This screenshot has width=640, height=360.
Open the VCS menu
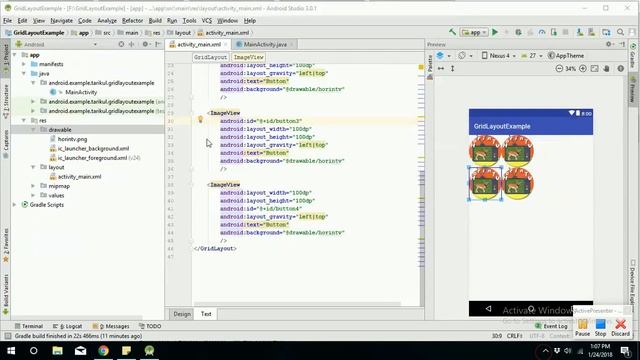(x=207, y=20)
